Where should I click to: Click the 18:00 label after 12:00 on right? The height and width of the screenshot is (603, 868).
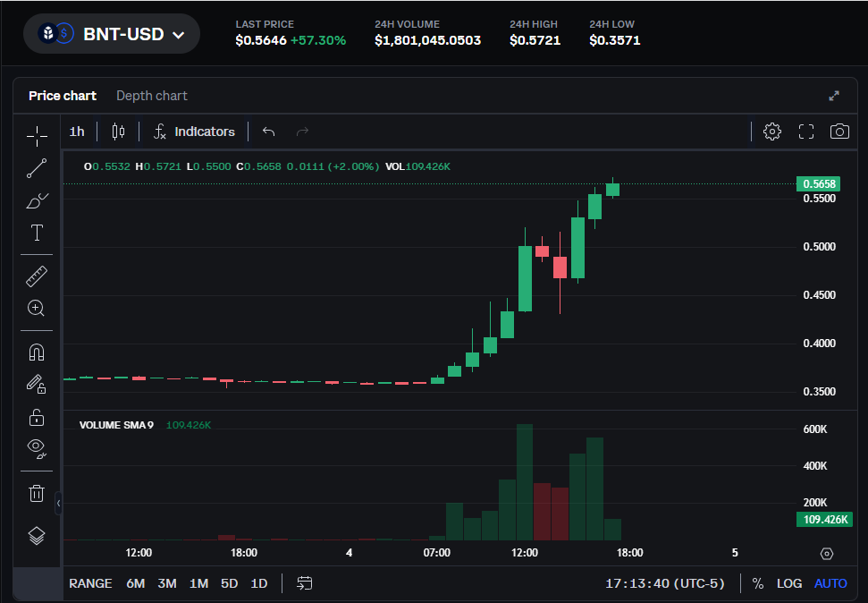point(629,553)
